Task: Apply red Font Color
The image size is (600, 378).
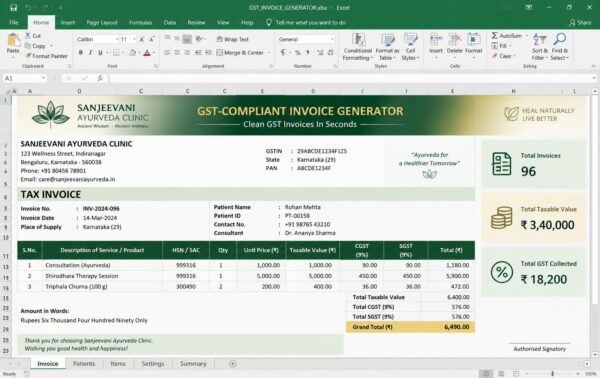Action: 147,53
